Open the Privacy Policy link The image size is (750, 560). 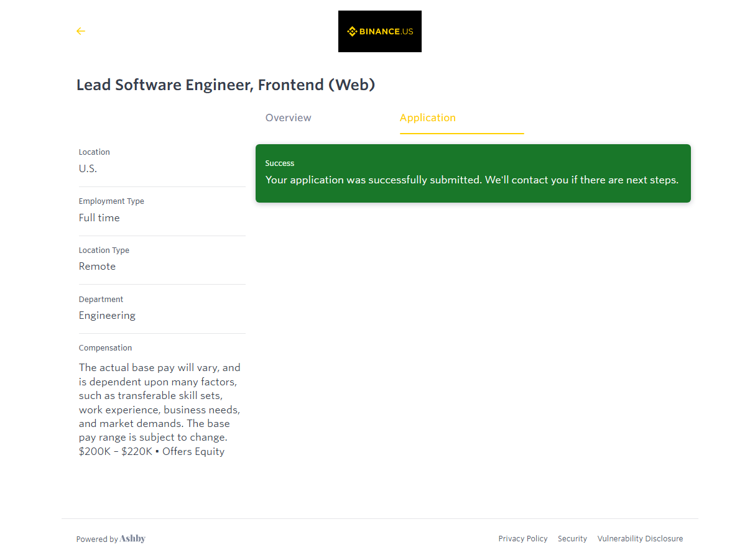(522, 539)
